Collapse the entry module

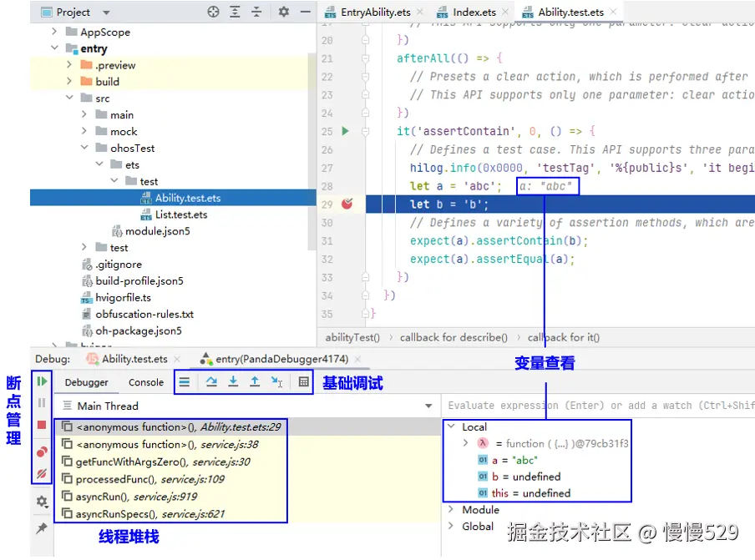pyautogui.click(x=54, y=48)
